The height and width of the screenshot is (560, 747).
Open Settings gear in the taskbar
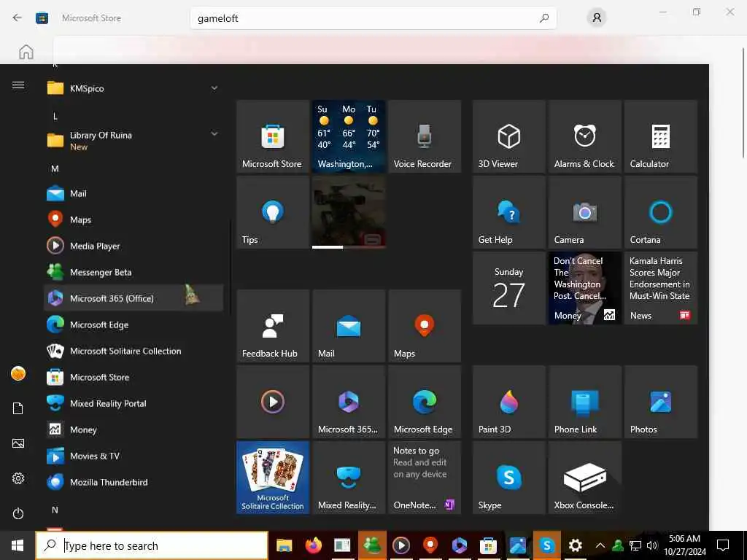[575, 545]
